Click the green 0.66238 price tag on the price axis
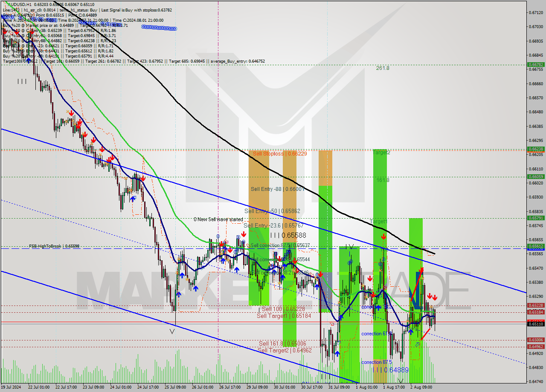Viewport: 546px width, 392px height. coord(536,149)
